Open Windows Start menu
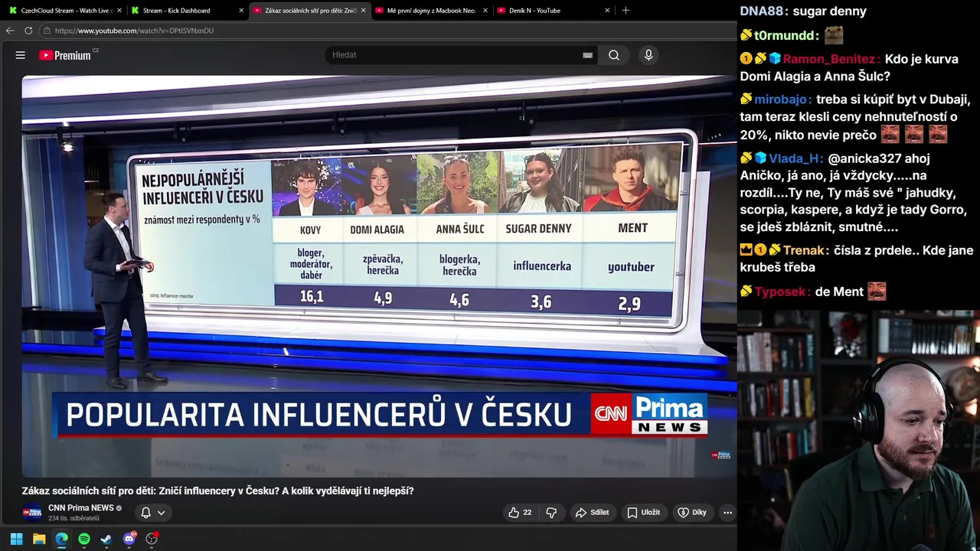 pyautogui.click(x=16, y=539)
